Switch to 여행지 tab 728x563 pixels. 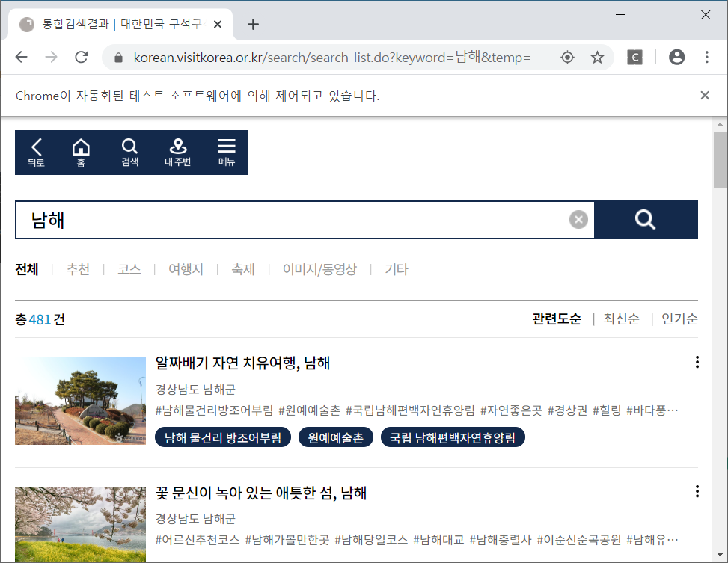click(186, 269)
